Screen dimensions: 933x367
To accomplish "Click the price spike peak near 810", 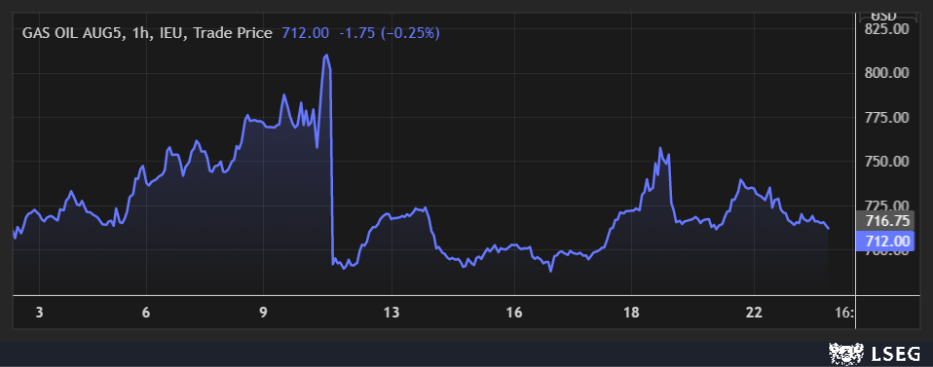I will click(x=325, y=55).
